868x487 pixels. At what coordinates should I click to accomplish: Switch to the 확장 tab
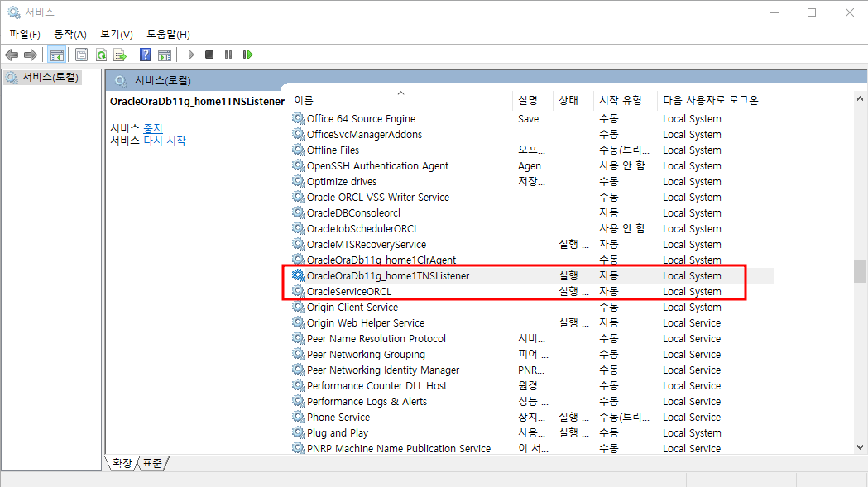tap(122, 463)
